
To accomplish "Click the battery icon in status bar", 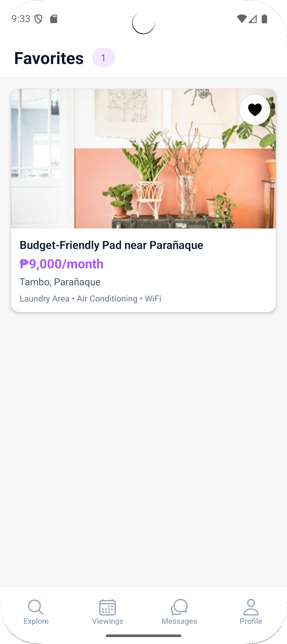I will (x=264, y=19).
